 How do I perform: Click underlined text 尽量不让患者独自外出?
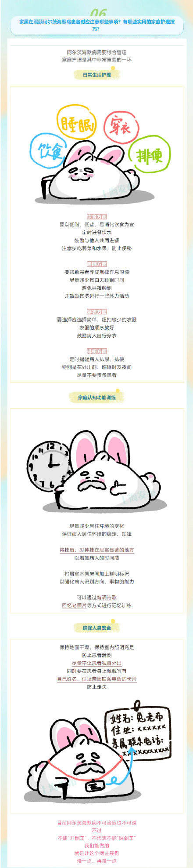(x=97, y=663)
